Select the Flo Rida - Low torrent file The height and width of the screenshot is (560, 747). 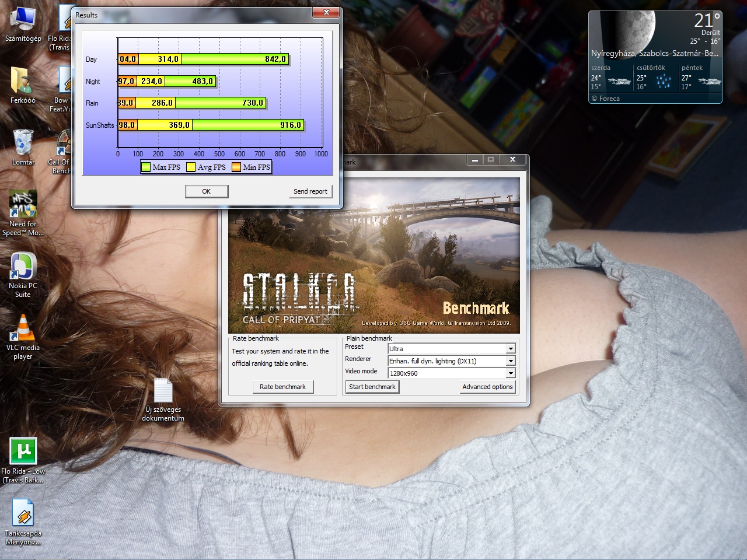(x=23, y=461)
